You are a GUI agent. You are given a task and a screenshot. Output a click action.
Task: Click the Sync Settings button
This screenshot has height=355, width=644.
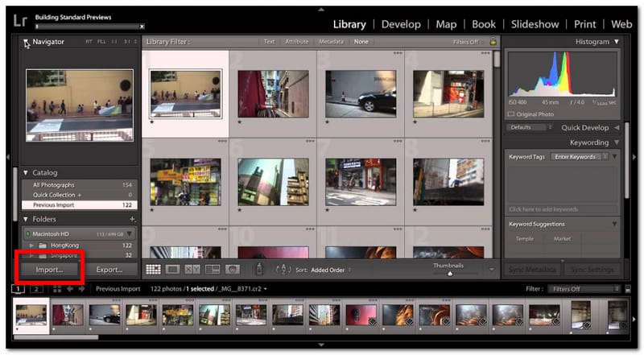(592, 270)
